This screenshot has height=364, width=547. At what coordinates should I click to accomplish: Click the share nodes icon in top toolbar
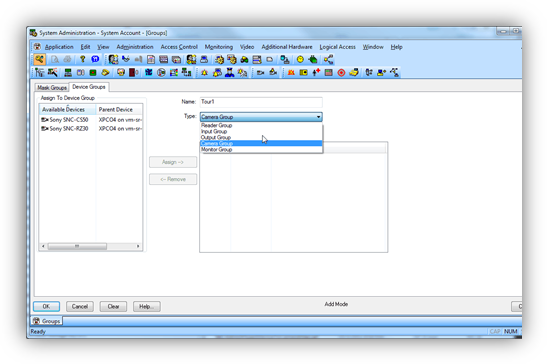tap(328, 60)
